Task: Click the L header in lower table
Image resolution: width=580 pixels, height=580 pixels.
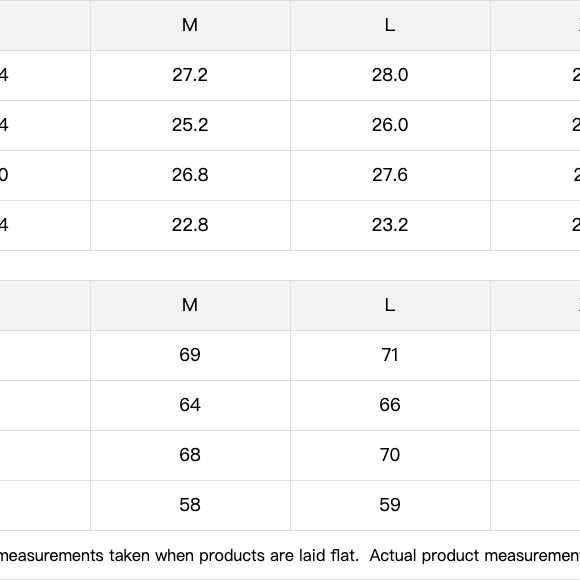Action: point(390,306)
